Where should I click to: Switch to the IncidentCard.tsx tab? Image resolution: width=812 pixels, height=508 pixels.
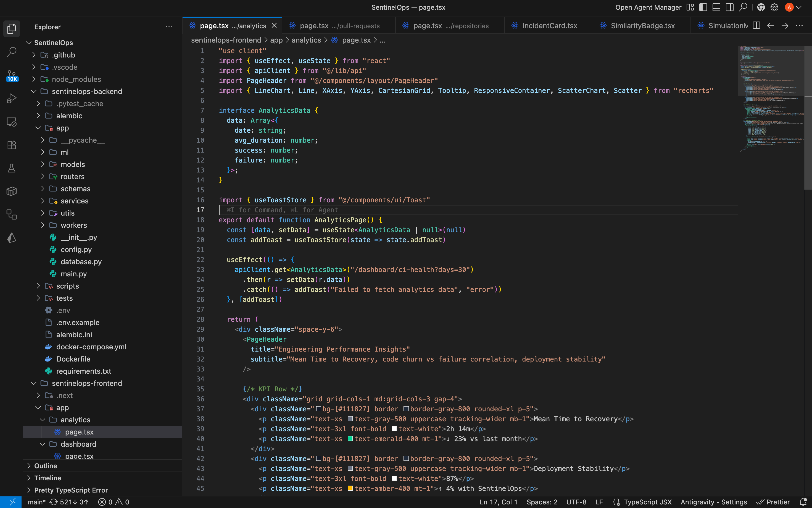[x=550, y=25]
